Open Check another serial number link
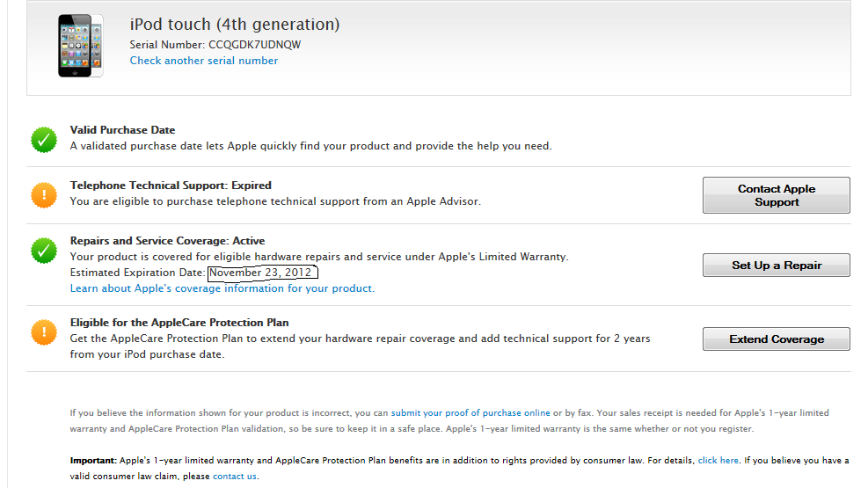Image resolution: width=868 pixels, height=488 pixels. point(204,61)
